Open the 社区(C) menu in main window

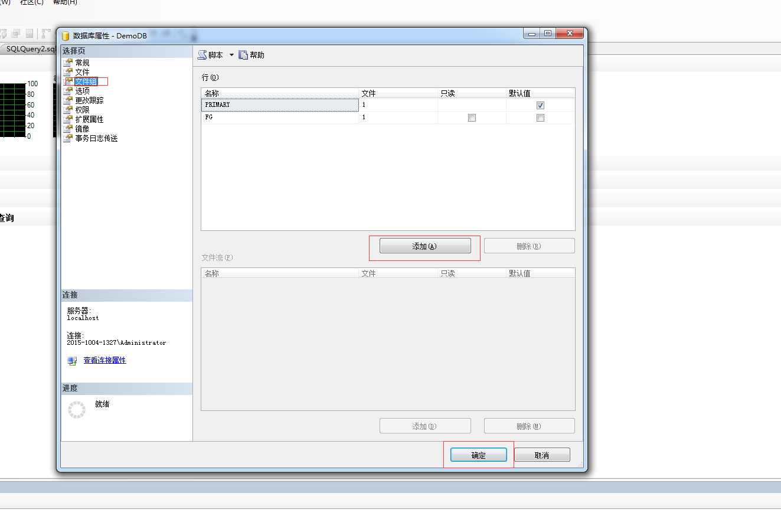[32, 2]
